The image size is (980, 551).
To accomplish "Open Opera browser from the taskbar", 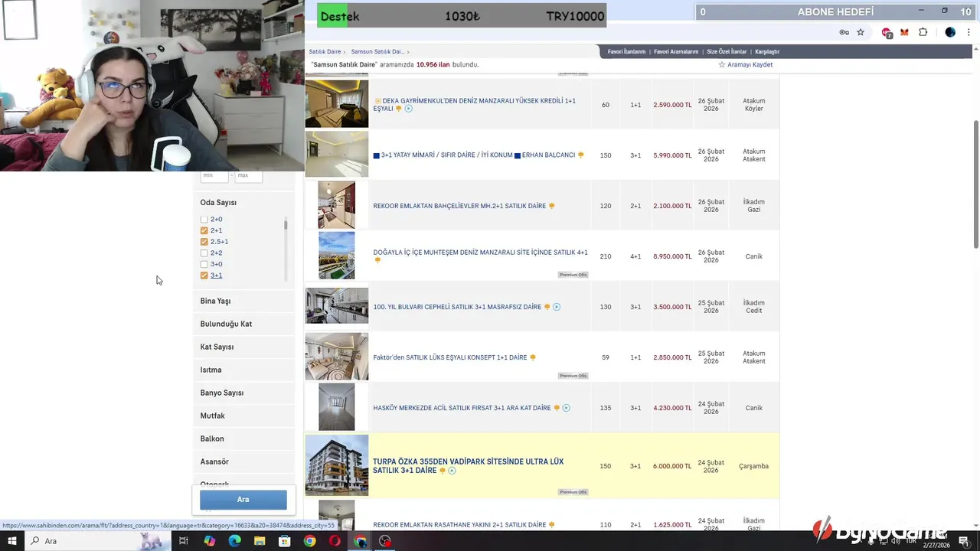I will coord(335,541).
